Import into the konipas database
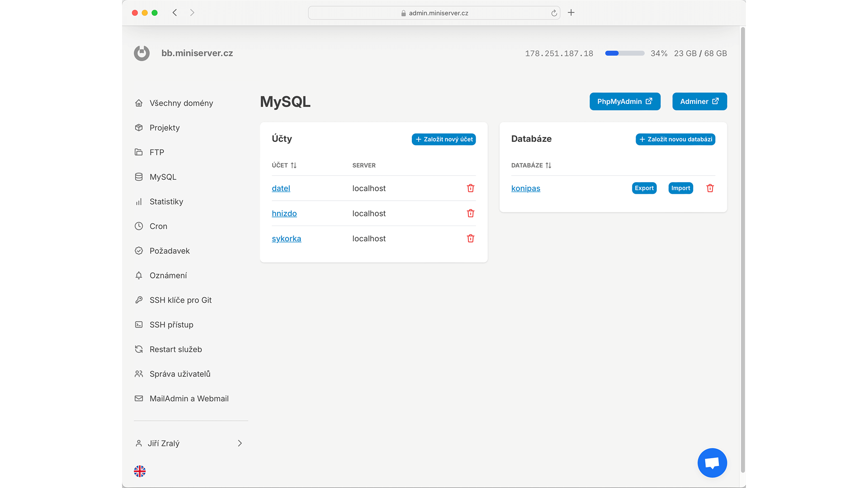868x488 pixels. point(680,188)
